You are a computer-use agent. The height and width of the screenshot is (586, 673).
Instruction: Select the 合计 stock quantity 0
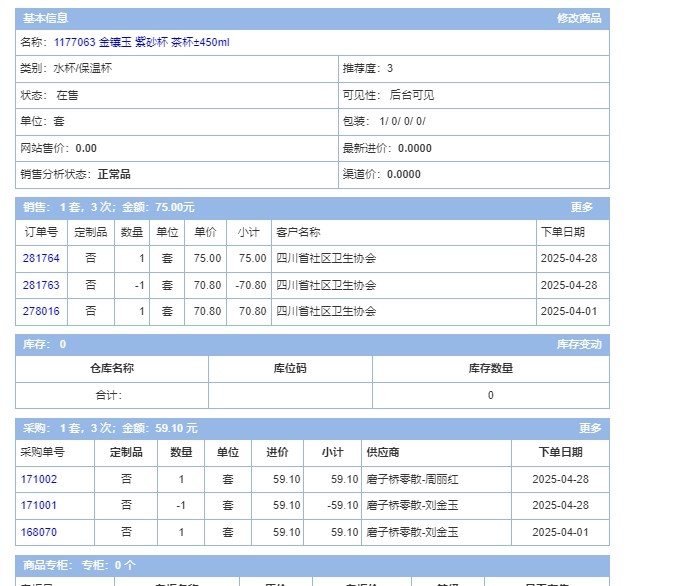click(491, 395)
